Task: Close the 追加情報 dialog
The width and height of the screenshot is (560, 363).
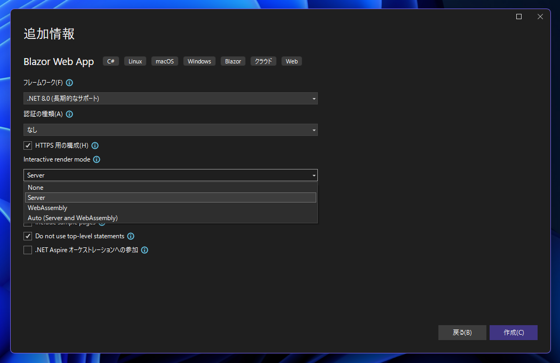Action: pyautogui.click(x=540, y=17)
